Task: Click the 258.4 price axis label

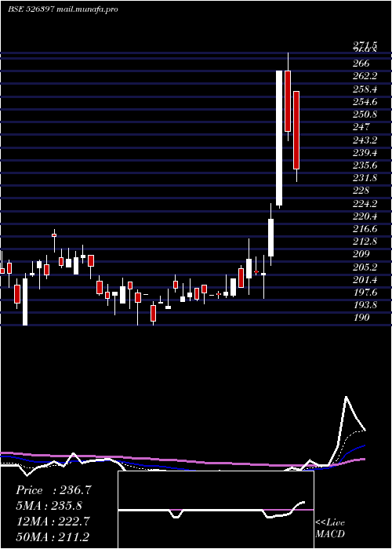Action: click(x=365, y=89)
